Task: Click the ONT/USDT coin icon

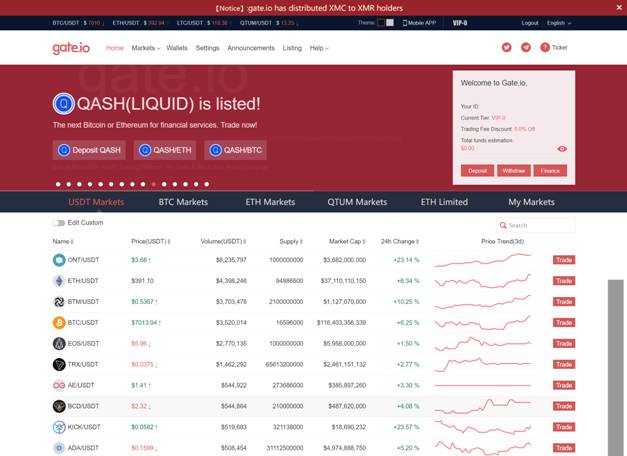Action: pos(59,260)
